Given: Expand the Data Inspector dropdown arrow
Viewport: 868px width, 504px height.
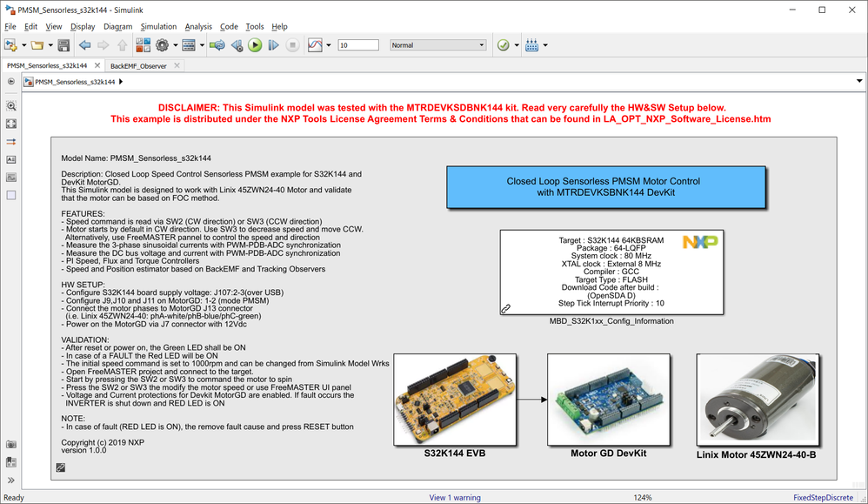Looking at the screenshot, I should (x=329, y=45).
